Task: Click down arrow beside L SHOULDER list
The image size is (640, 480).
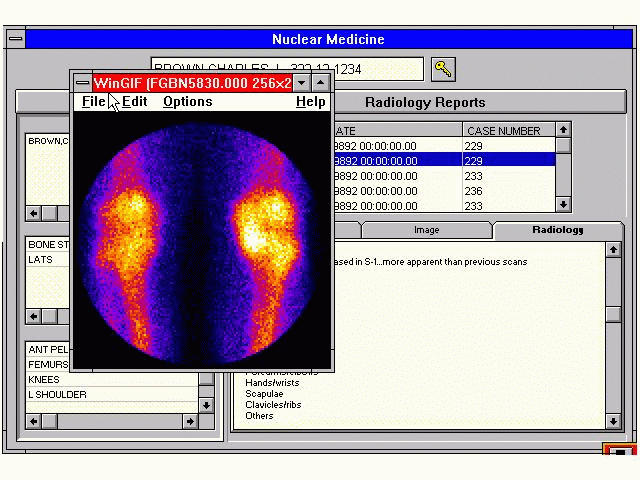Action: (x=206, y=405)
